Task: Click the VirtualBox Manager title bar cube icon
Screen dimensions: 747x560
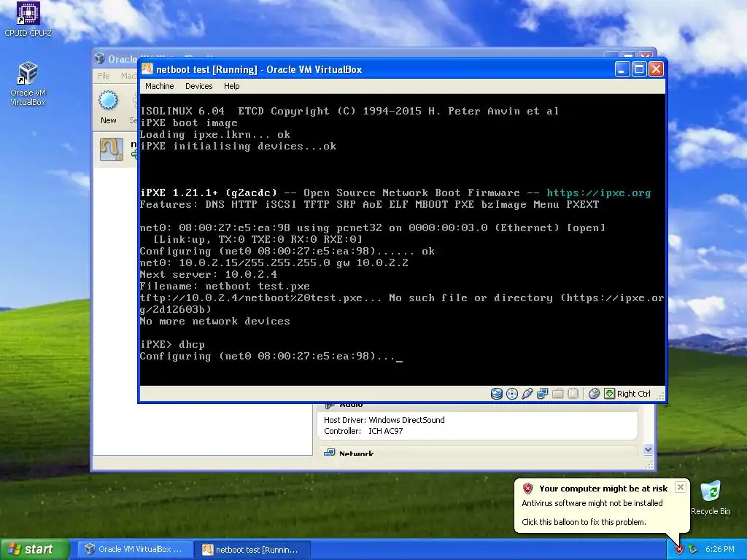Action: 99,58
